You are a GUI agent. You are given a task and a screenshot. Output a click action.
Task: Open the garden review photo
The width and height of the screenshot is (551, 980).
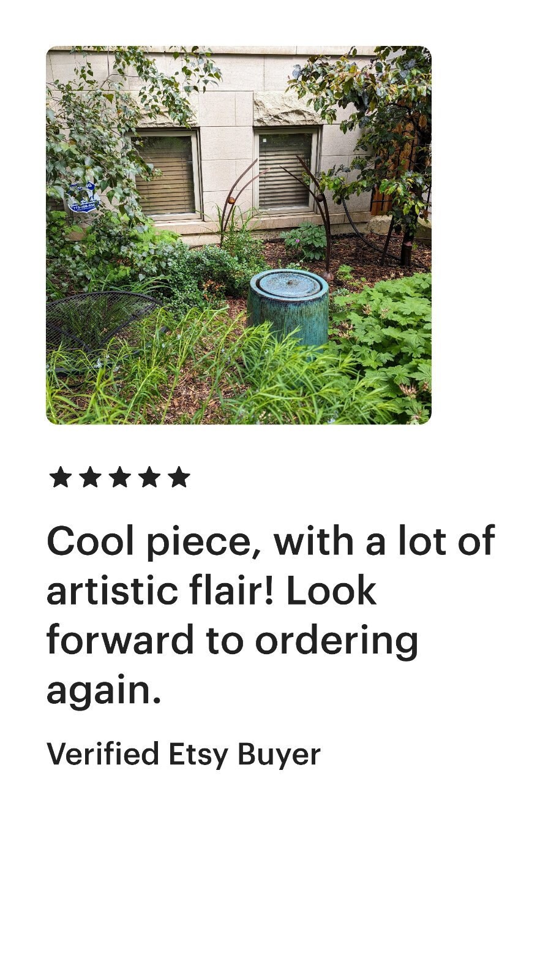coord(239,235)
